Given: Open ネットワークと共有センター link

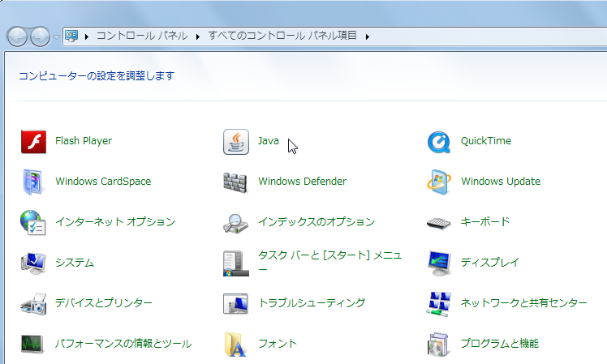Looking at the screenshot, I should [x=523, y=303].
